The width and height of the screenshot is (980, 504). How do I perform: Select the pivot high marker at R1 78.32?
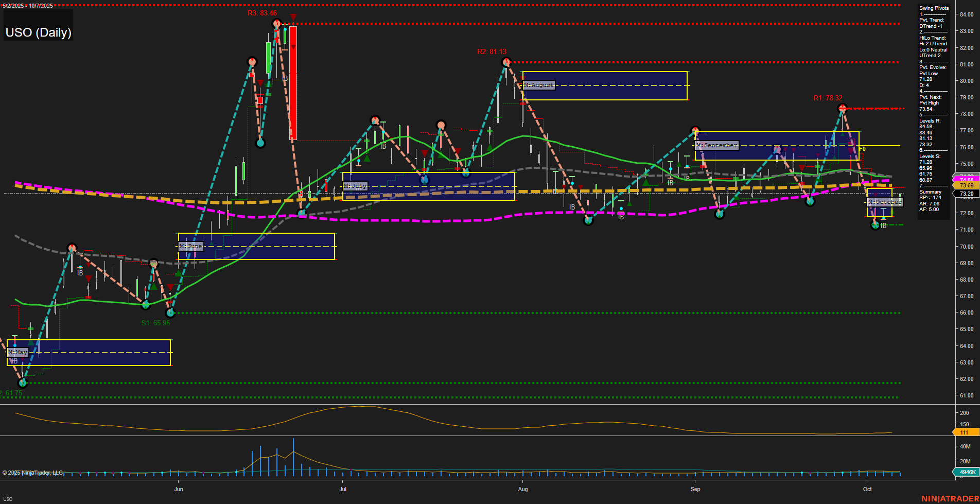(x=842, y=108)
